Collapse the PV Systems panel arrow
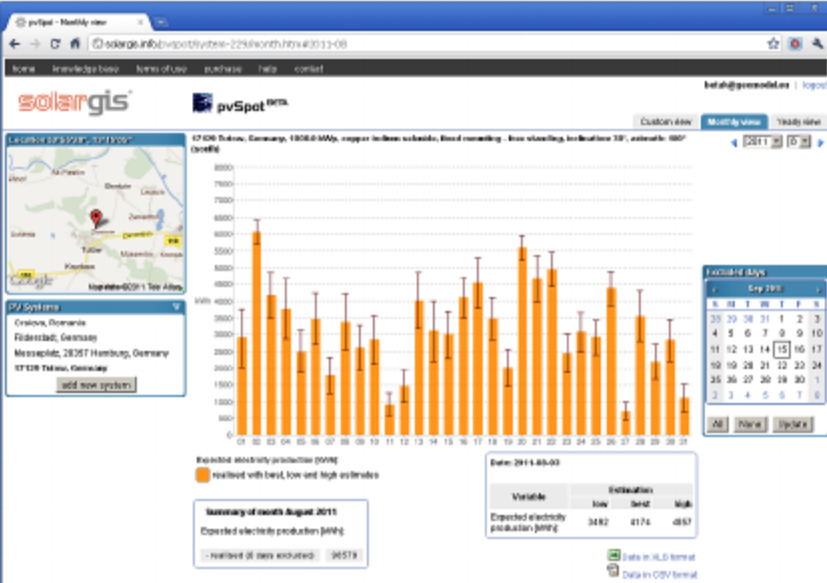This screenshot has height=583, width=827. pyautogui.click(x=176, y=307)
